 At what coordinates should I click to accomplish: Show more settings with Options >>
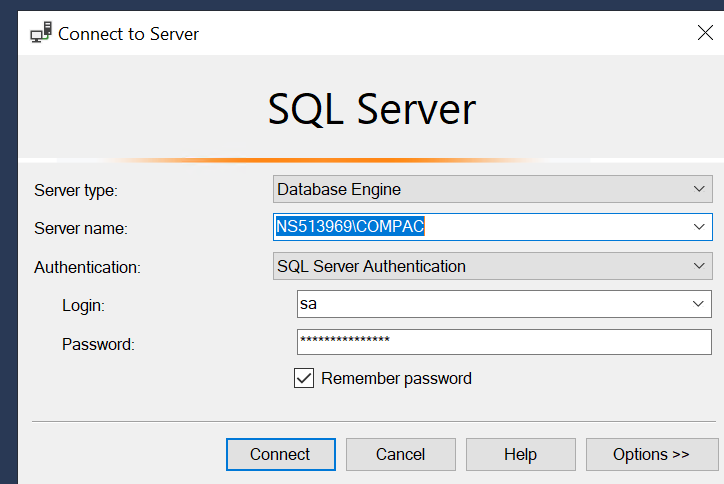point(652,454)
